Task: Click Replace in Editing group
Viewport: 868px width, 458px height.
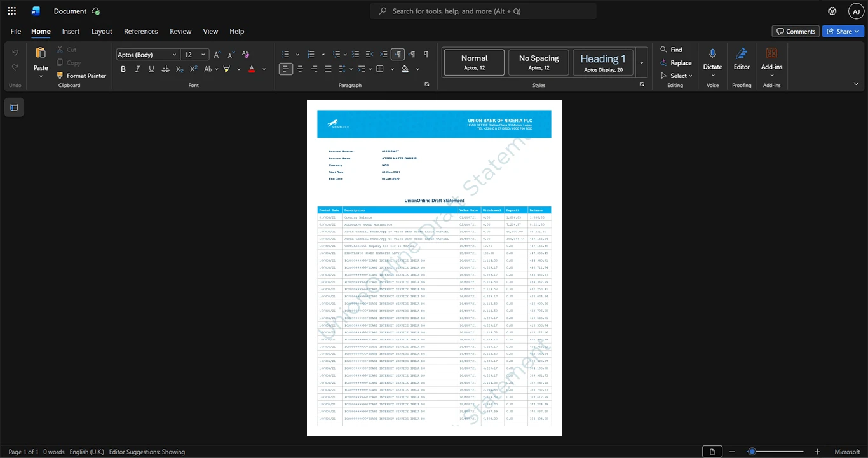Action: click(x=675, y=63)
